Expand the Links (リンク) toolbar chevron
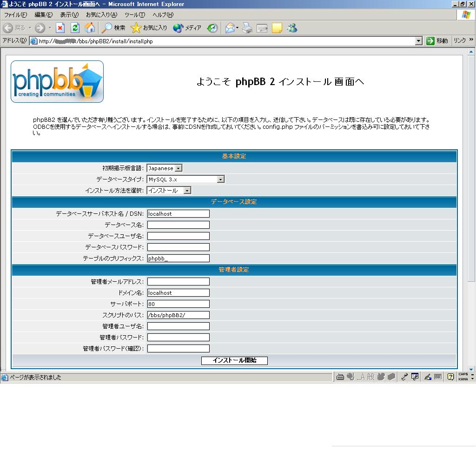The height and width of the screenshot is (451, 476). (x=471, y=40)
